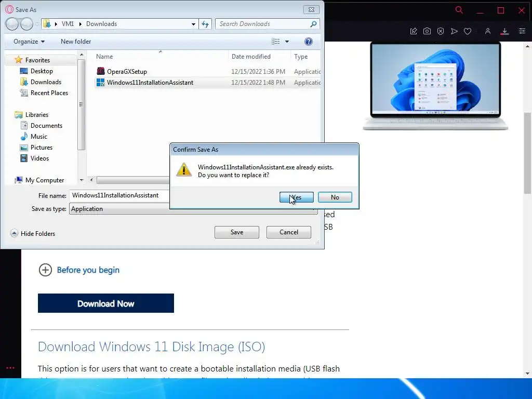Open the Opera downloads icon
The width and height of the screenshot is (532, 399).
click(x=504, y=31)
